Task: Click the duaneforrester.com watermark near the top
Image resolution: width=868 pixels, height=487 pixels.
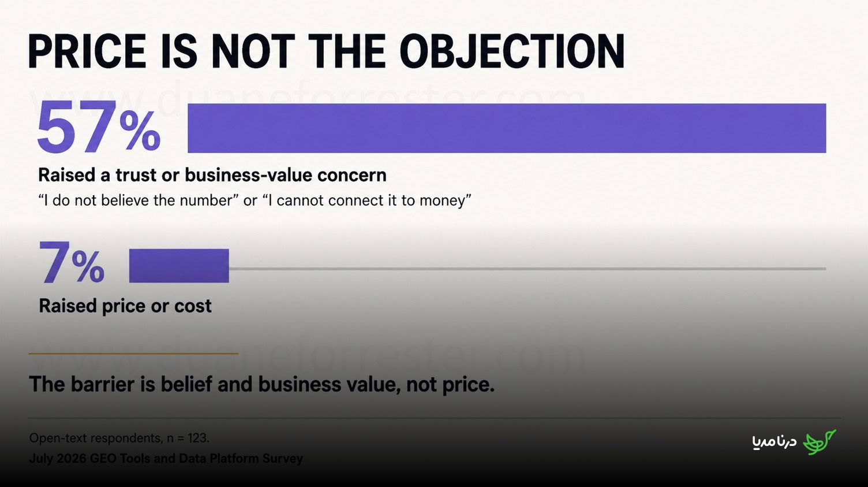Action: 309,97
